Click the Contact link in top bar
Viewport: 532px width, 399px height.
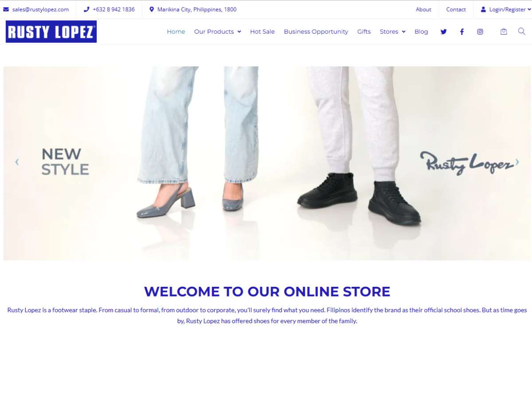(456, 9)
